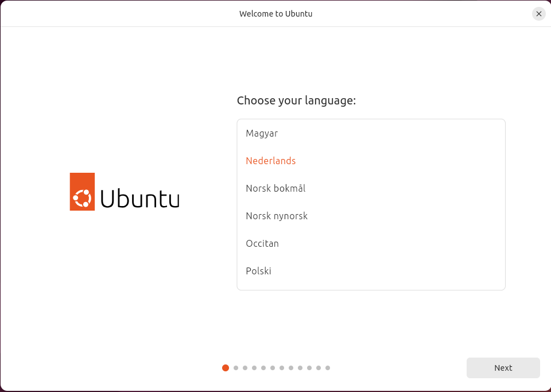Image resolution: width=551 pixels, height=392 pixels.
Task: Select Occitan language option
Action: click(371, 243)
